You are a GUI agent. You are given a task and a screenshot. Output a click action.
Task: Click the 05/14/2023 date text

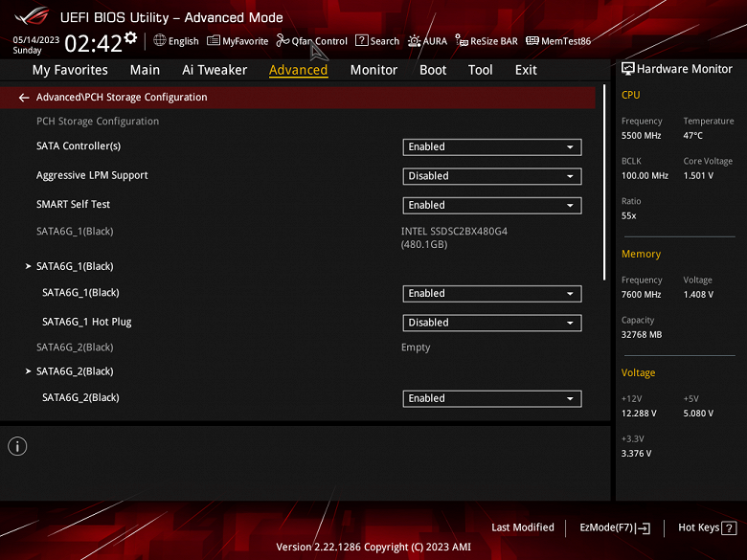click(x=35, y=40)
